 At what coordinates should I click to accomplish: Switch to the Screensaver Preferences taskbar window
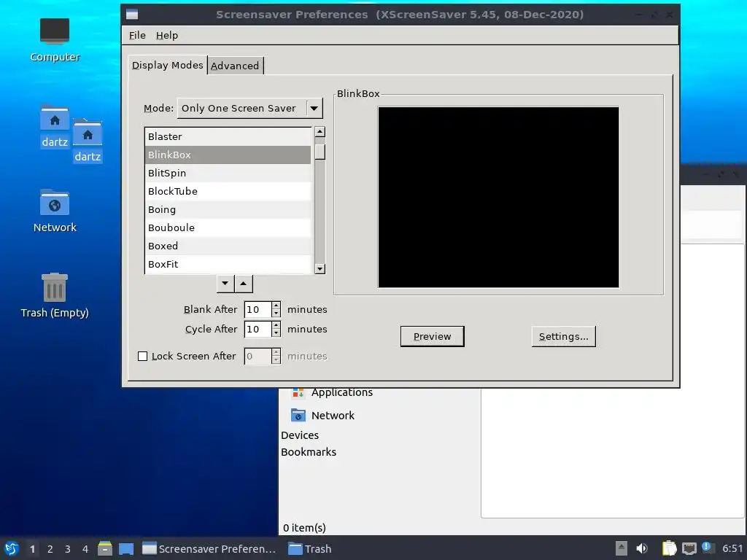pyautogui.click(x=209, y=548)
